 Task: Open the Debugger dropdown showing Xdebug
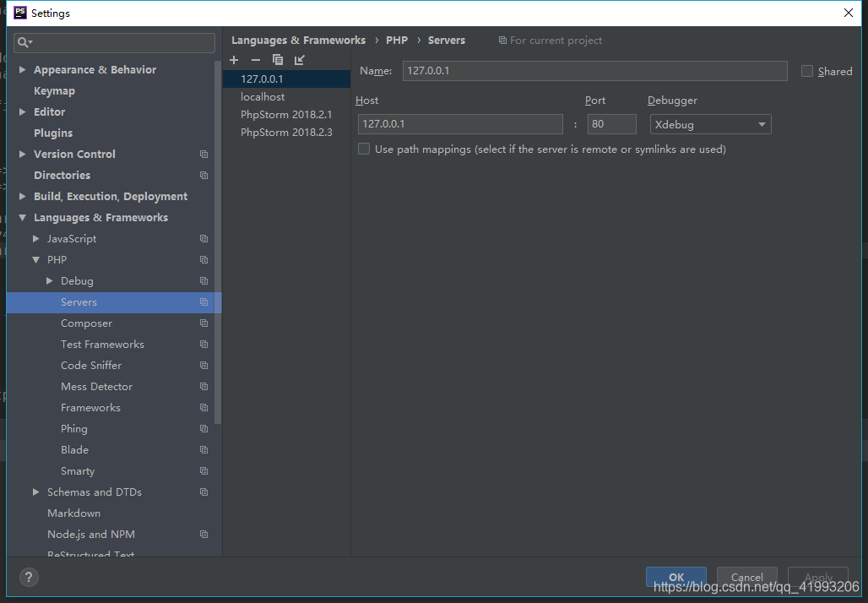710,125
